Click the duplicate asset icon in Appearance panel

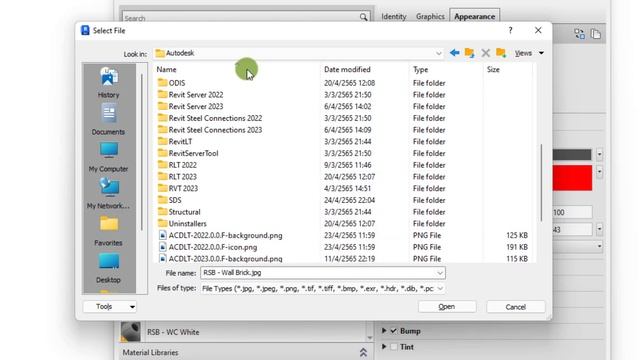pos(596,33)
